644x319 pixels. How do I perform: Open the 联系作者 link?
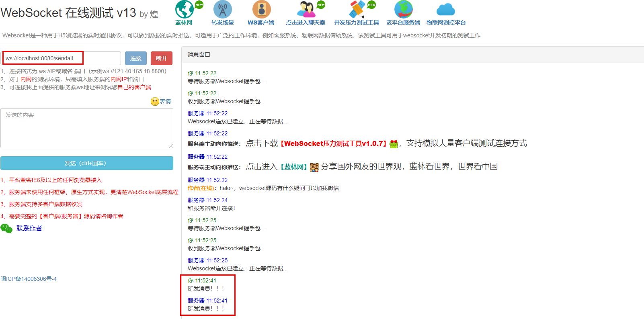29,228
